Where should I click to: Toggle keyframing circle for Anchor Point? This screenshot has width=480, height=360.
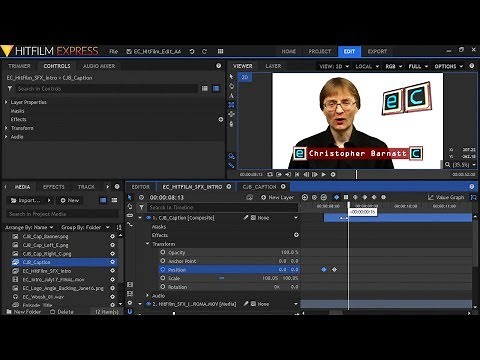(x=163, y=261)
